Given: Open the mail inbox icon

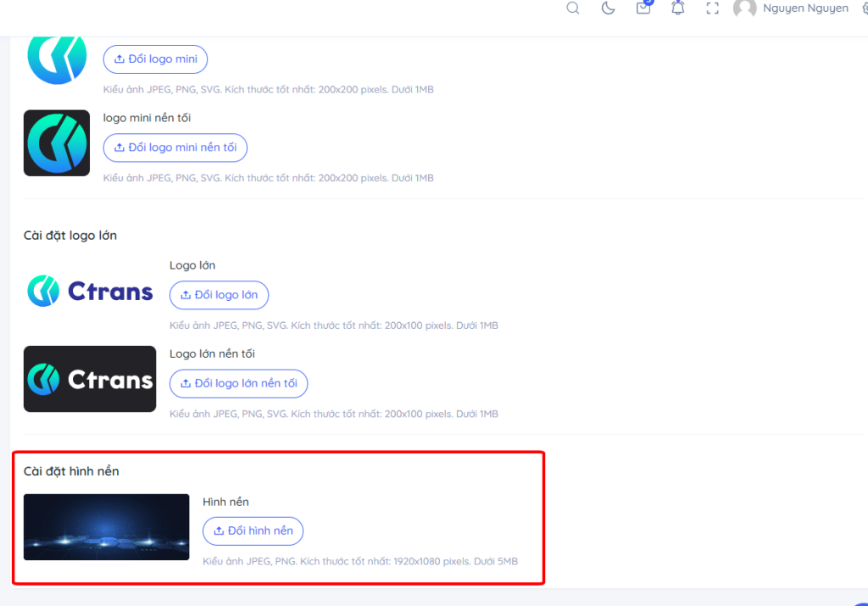Looking at the screenshot, I should click(x=643, y=8).
